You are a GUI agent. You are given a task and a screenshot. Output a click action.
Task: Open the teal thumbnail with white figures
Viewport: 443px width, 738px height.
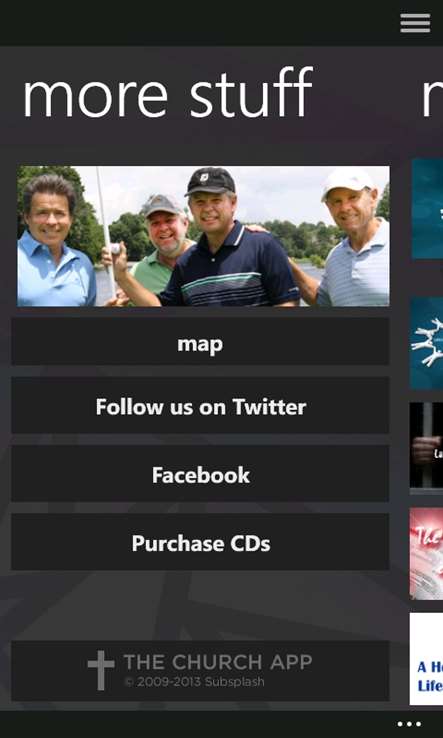427,343
